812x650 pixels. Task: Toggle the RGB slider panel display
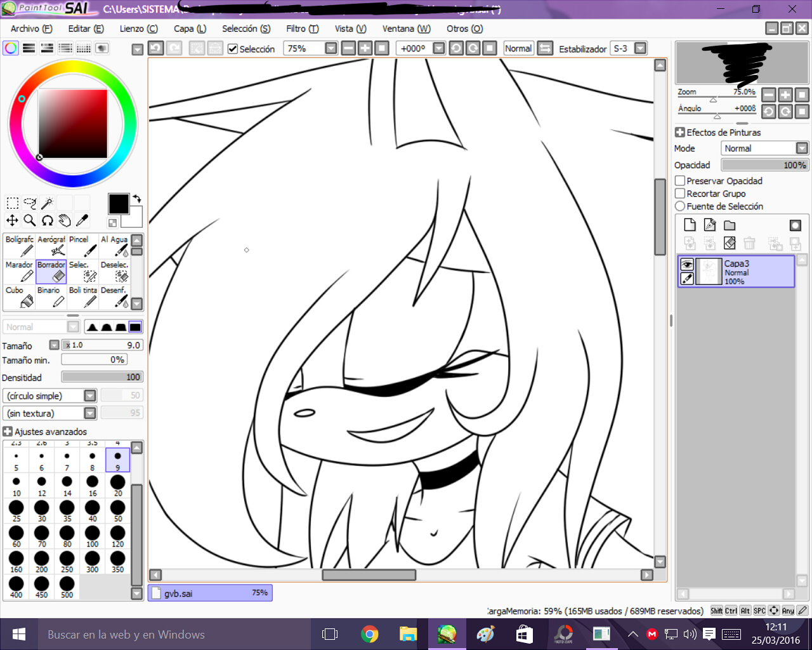[29, 48]
